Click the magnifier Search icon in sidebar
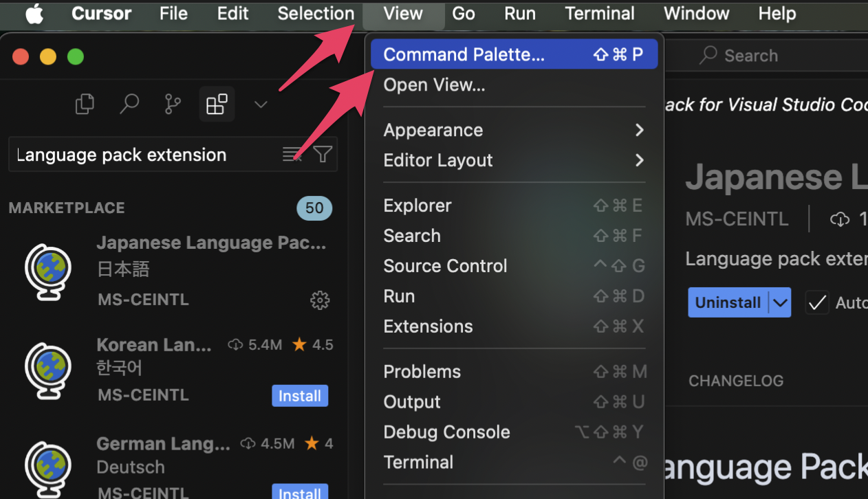This screenshot has height=499, width=868. pyautogui.click(x=129, y=104)
